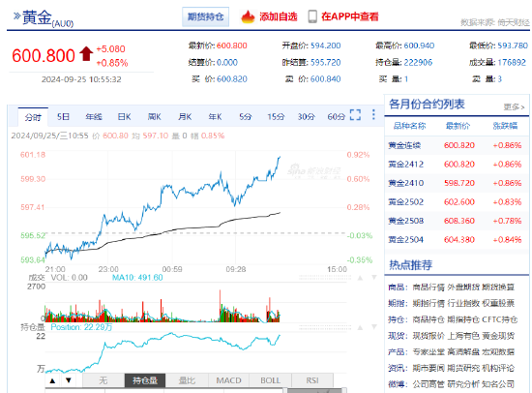This screenshot has width=532, height=393.
Task: Click gray down triangle beside volume panel
Action: (x=374, y=278)
